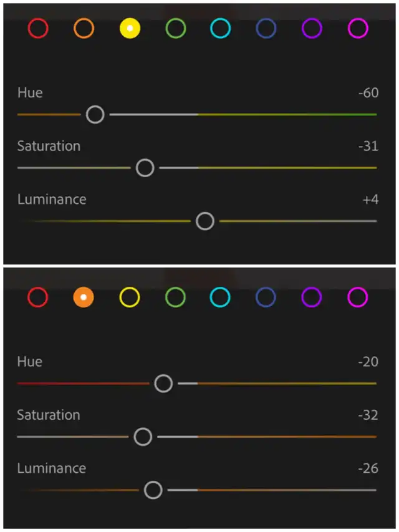Select the purple color circle in top panel
Viewport: 399px width, 532px height.
[x=312, y=28]
